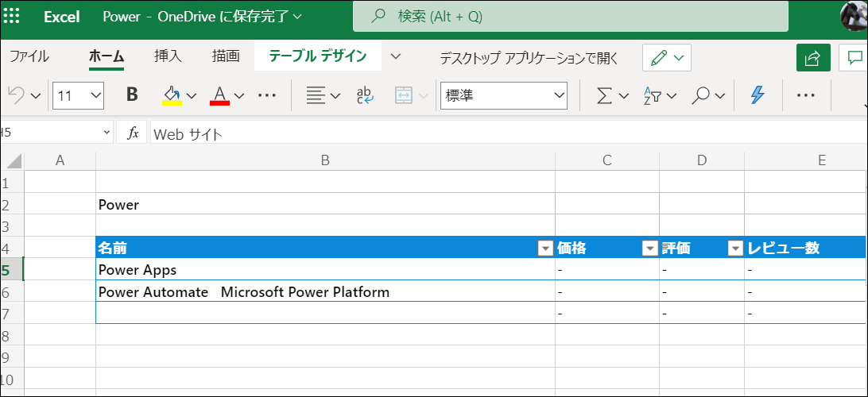
Task: Click the sort and filter icon
Action: [x=652, y=95]
